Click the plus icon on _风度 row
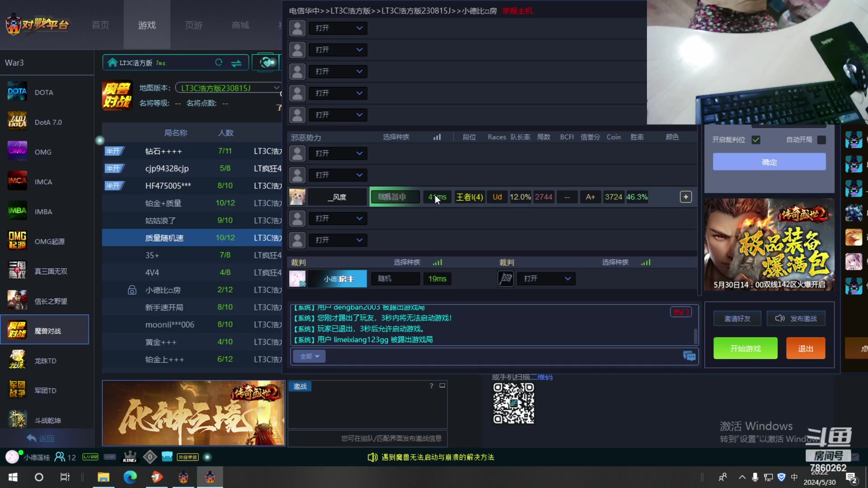The image size is (868, 488). point(686,197)
